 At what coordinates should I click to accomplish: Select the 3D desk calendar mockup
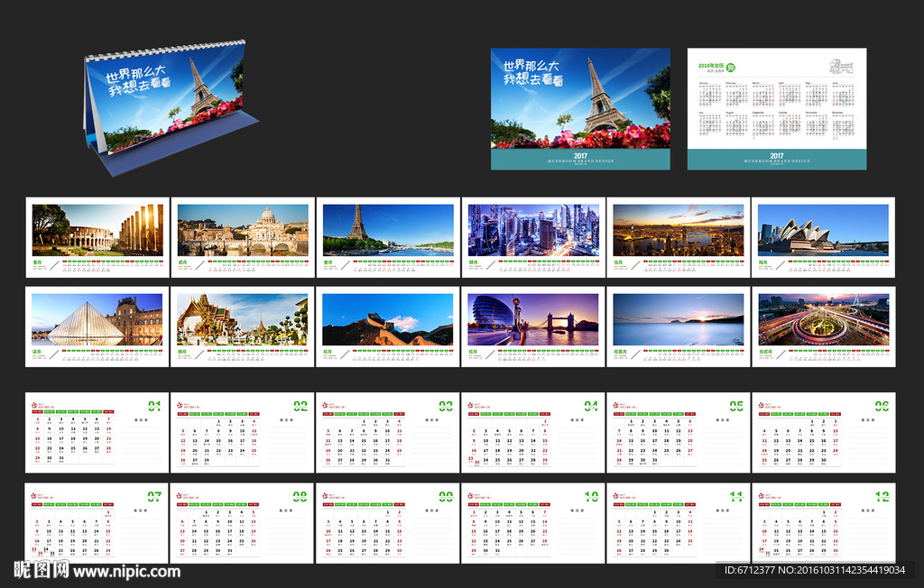(171, 107)
